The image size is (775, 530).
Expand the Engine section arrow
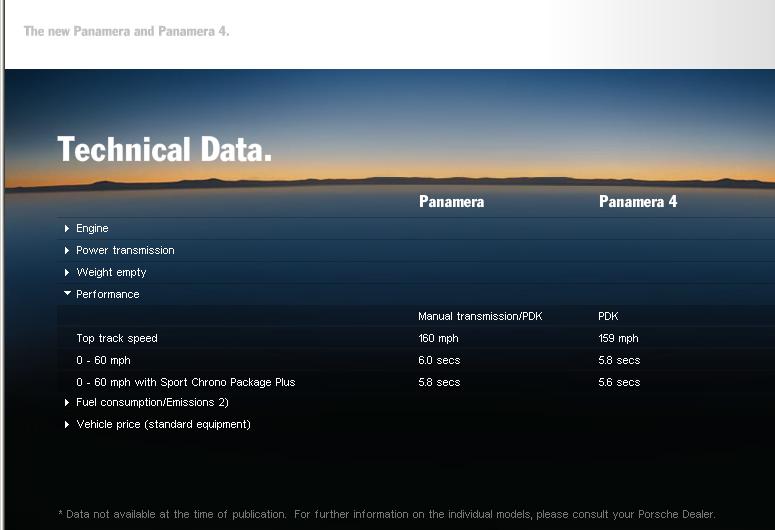tap(67, 228)
